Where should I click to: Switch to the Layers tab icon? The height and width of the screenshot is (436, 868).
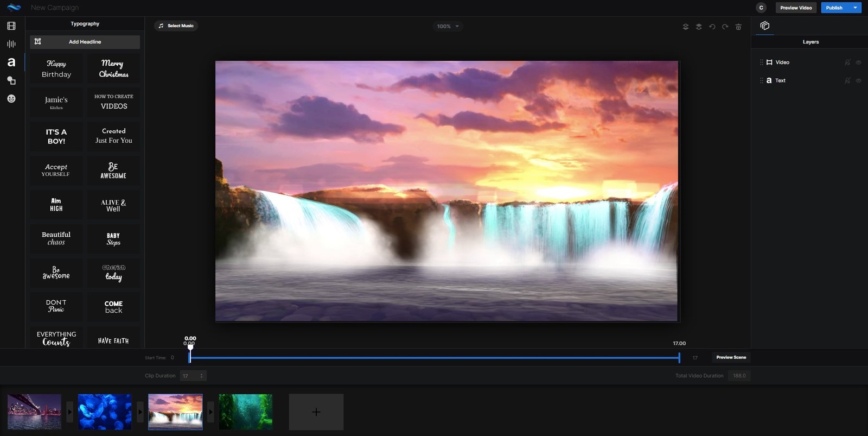765,26
